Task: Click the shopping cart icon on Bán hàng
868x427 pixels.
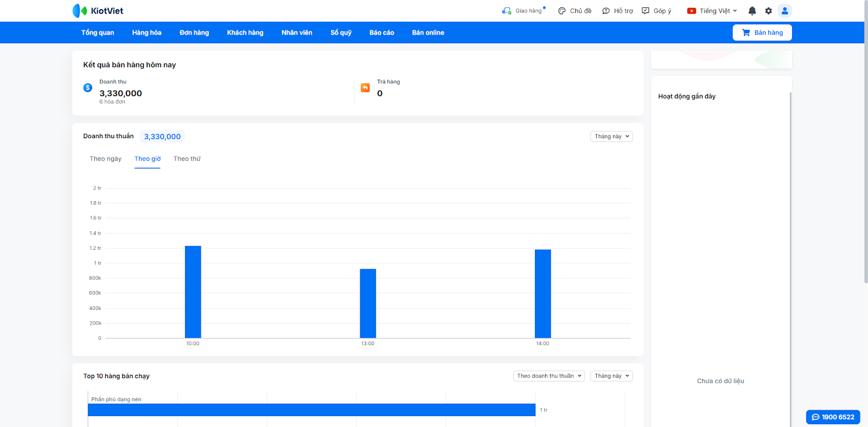Action: [x=746, y=33]
